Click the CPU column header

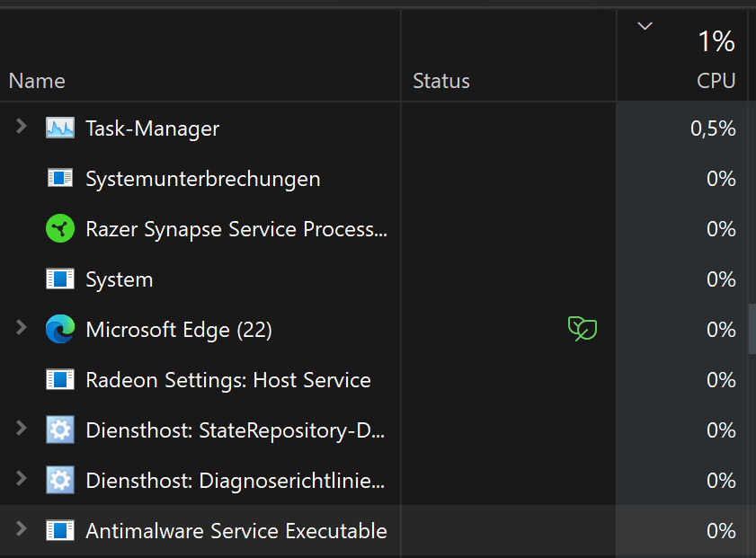click(716, 81)
